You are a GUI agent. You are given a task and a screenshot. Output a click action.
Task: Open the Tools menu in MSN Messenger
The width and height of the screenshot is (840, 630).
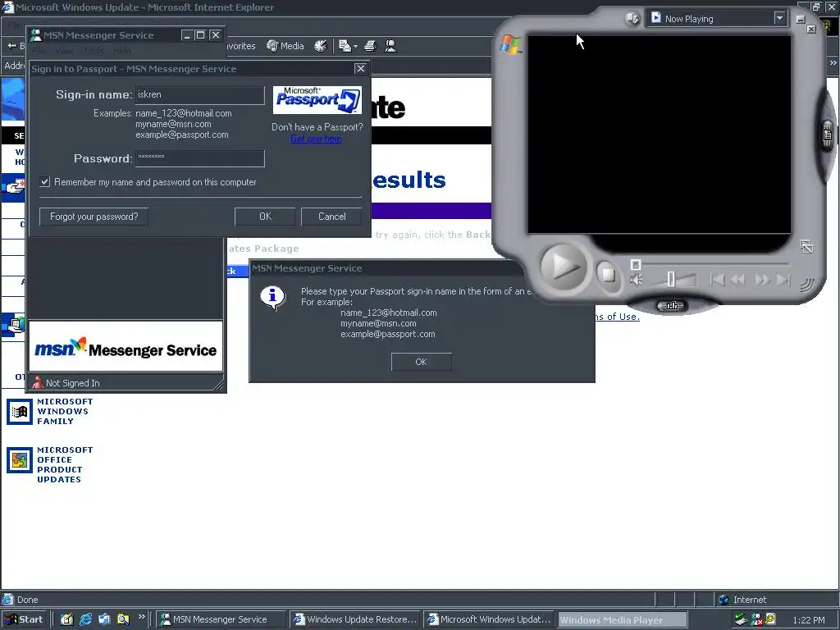click(x=94, y=50)
